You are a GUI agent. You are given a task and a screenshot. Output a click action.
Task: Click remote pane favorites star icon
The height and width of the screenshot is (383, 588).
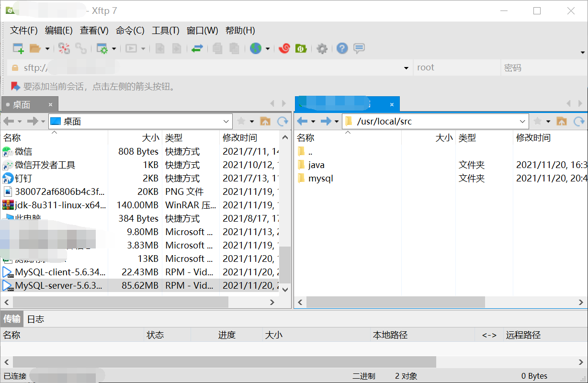tap(538, 121)
